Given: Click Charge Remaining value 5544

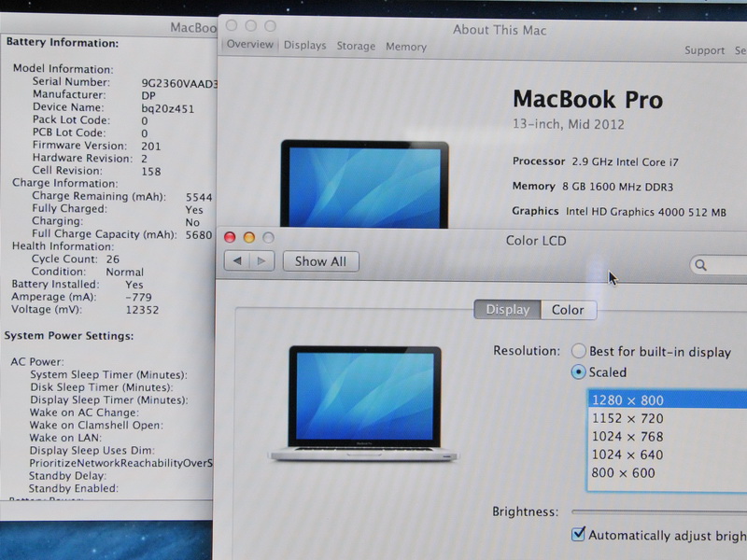Looking at the screenshot, I should tap(199, 197).
